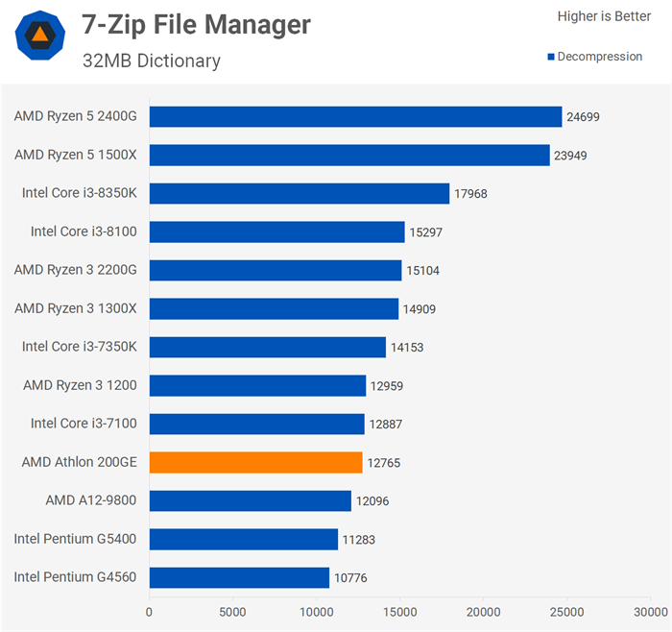Select the Intel Pentium G4560 bar
Screen dimensions: 672x632
coord(239,578)
